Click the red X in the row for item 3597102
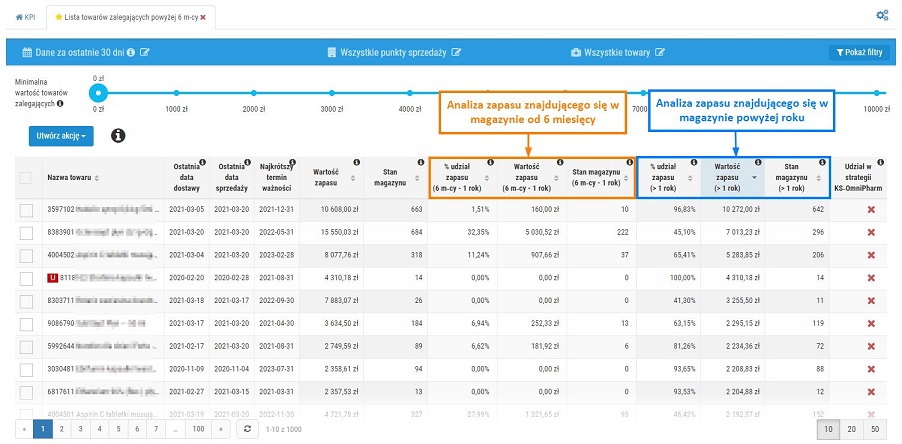The width and height of the screenshot is (902, 444). coord(871,209)
